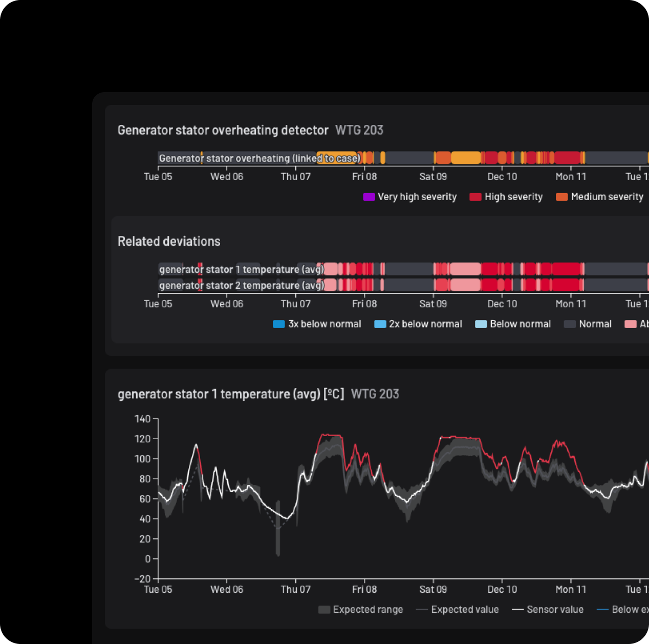Click the Related deviations heading
This screenshot has width=649, height=644.
coord(169,241)
